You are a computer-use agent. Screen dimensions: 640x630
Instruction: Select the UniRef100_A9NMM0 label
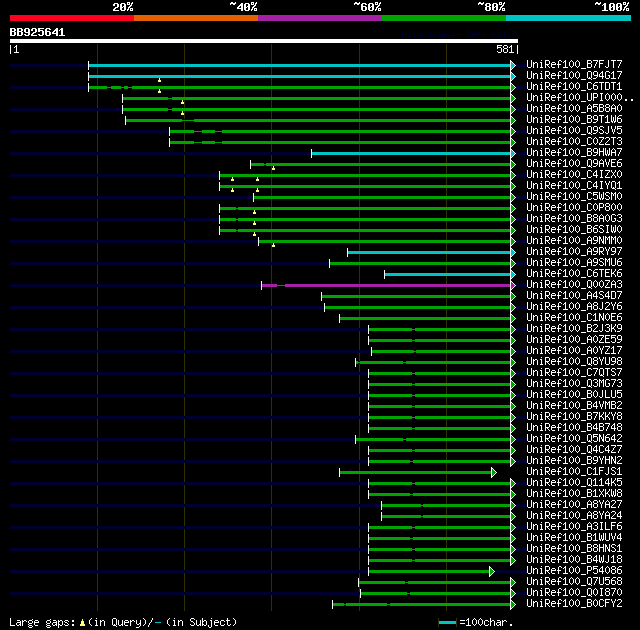(574, 241)
